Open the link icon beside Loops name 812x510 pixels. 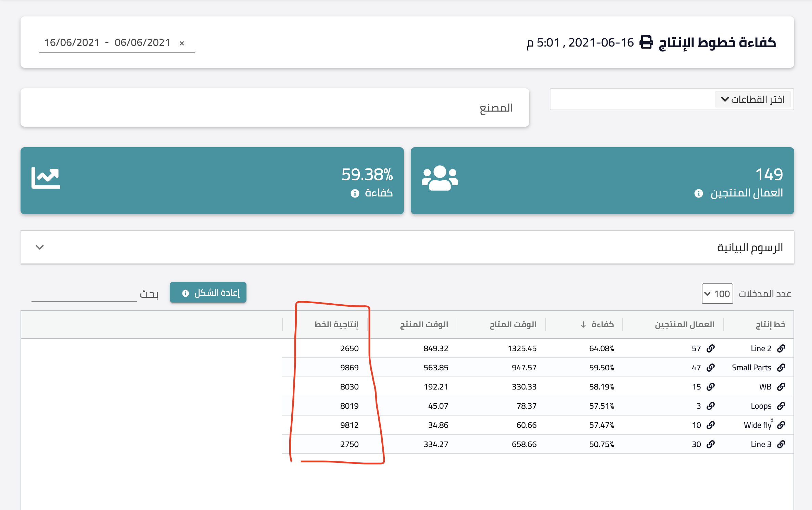(x=781, y=406)
